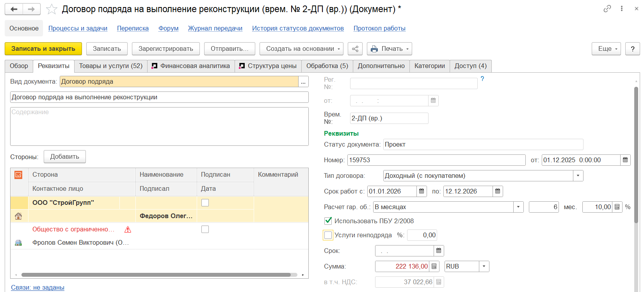Screen dimensions: 644x292
Task: Open calendar for Срок date field
Action: coord(439,251)
